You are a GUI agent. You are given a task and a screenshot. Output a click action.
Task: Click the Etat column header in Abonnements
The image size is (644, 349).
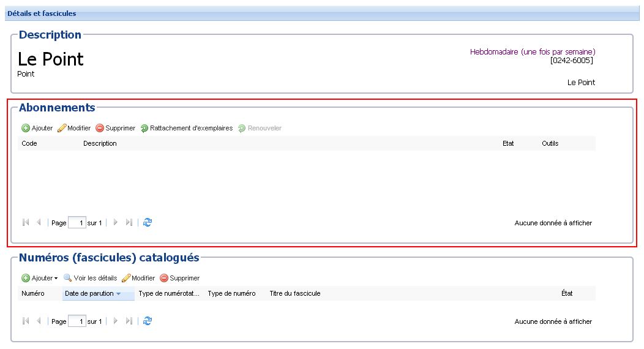pos(508,143)
